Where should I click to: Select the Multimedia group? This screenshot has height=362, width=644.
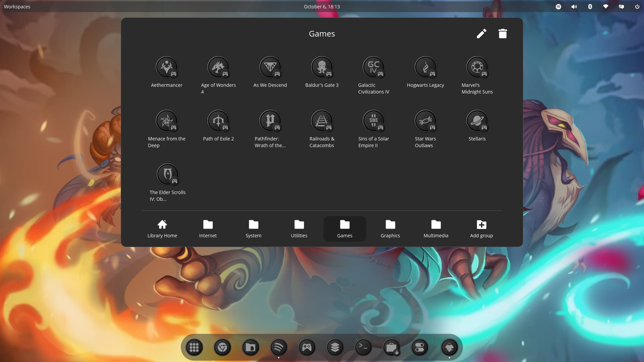436,229
